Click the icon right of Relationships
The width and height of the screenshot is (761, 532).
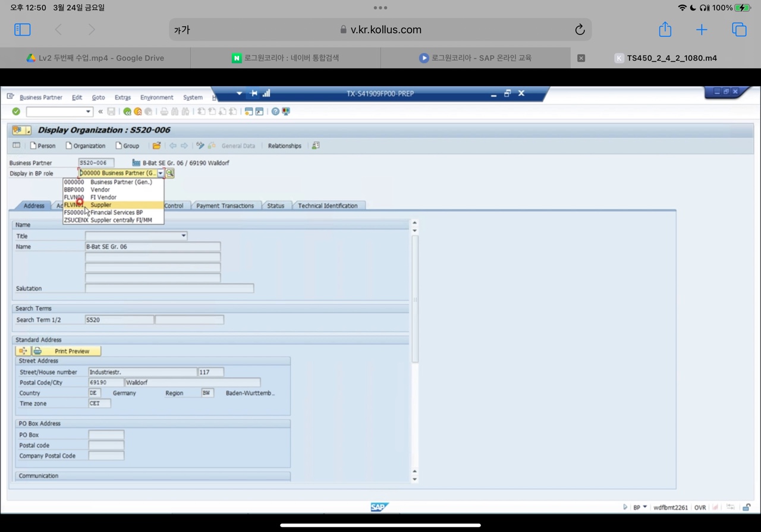click(x=316, y=146)
